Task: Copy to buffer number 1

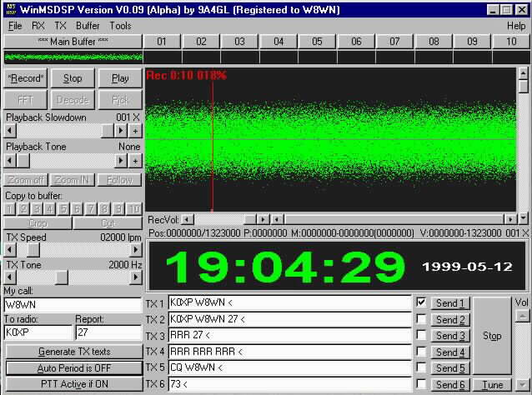Action: pyautogui.click(x=10, y=209)
